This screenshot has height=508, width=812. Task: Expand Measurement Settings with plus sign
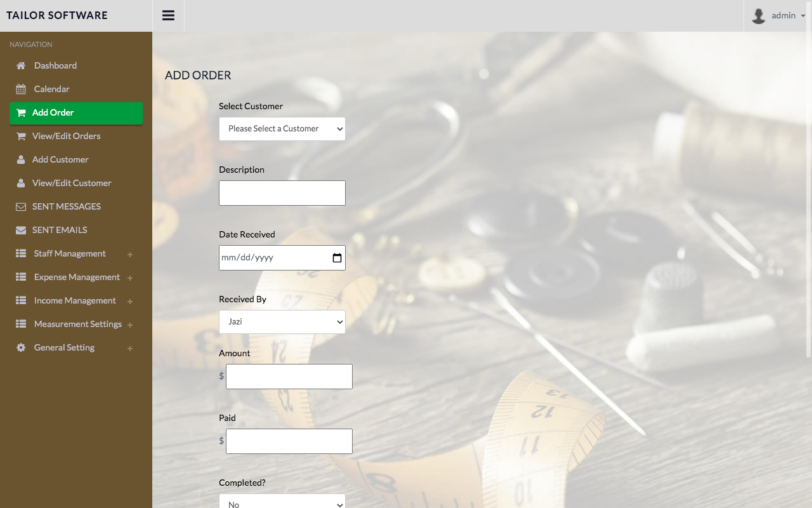[x=130, y=325]
